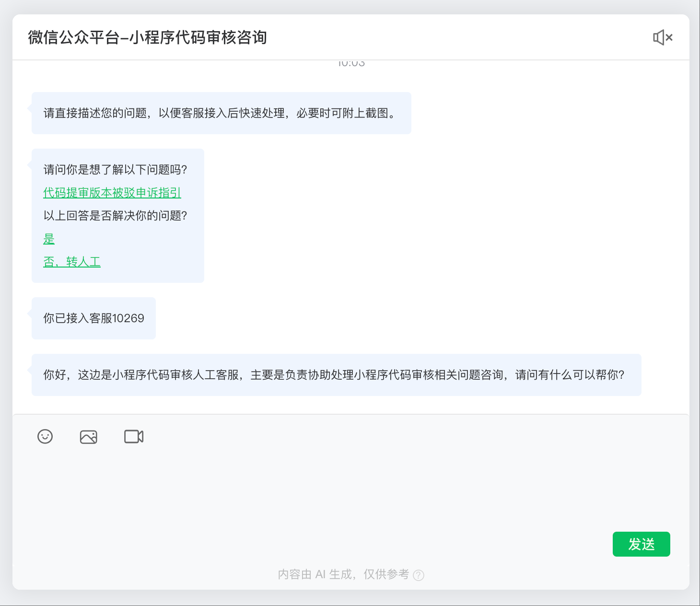Viewport: 700px width, 606px height.
Task: Open the 代码提审版本被驳申诉指引 link
Action: coord(112,193)
